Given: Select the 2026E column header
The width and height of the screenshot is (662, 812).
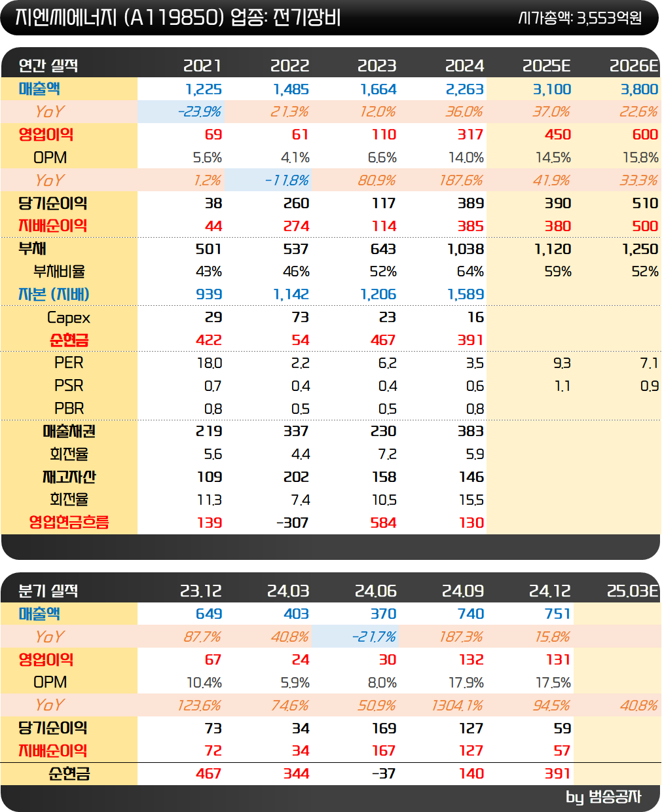Looking at the screenshot, I should coord(634,65).
